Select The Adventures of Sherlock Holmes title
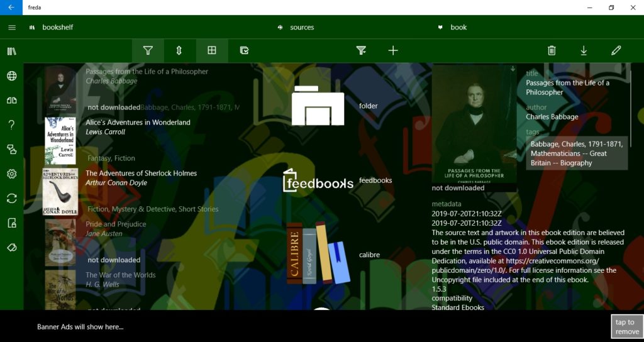Screen dimensions: 644x342 [x=142, y=174]
